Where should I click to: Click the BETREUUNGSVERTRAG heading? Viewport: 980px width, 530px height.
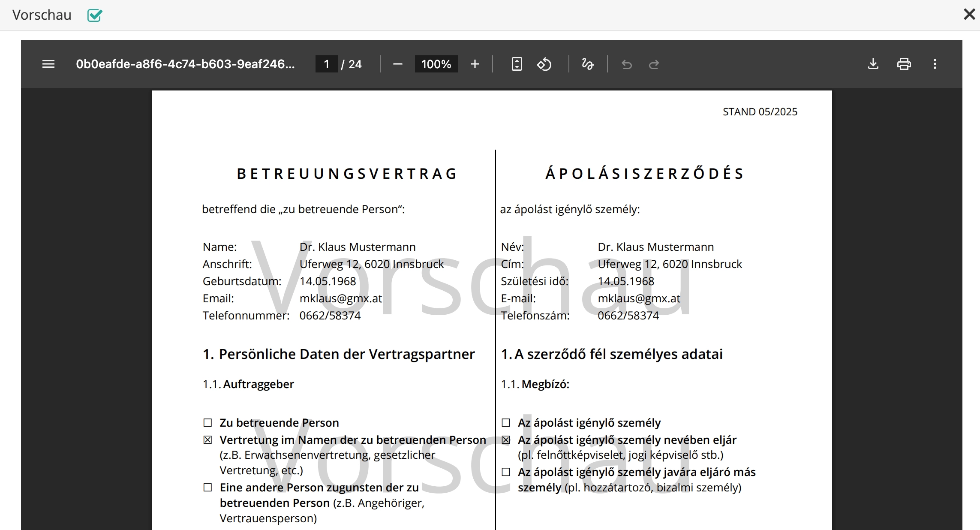pyautogui.click(x=347, y=174)
